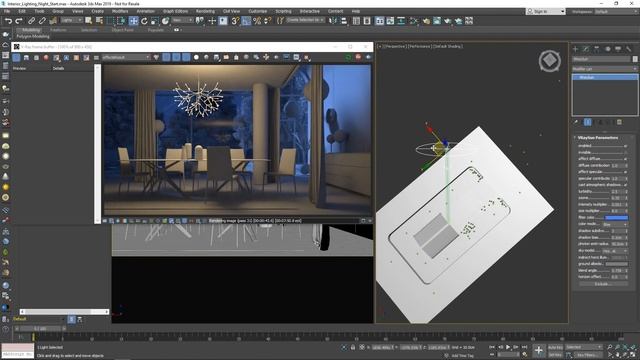Click the Pin Stack icon under modifier list
The height and width of the screenshot is (360, 640).
(576, 122)
